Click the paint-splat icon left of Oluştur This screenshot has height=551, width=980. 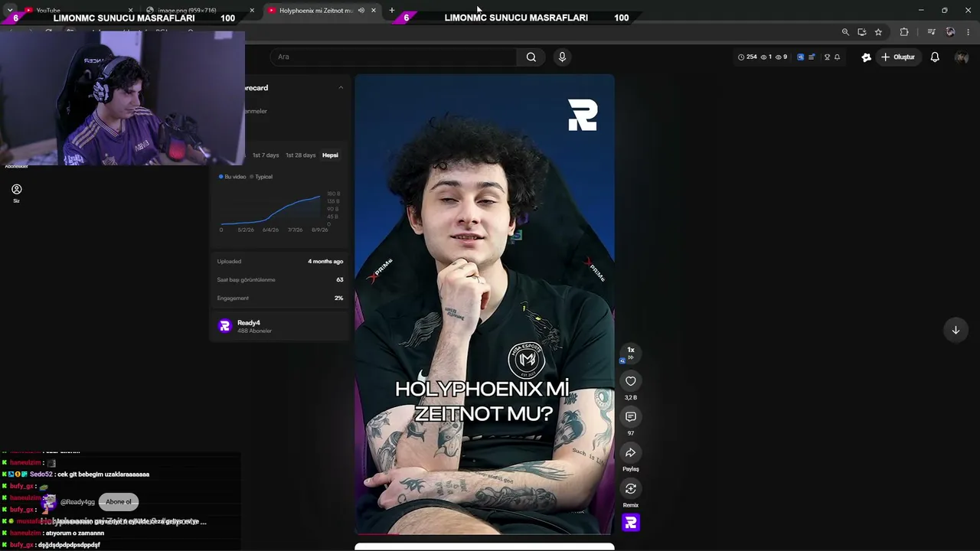point(867,57)
